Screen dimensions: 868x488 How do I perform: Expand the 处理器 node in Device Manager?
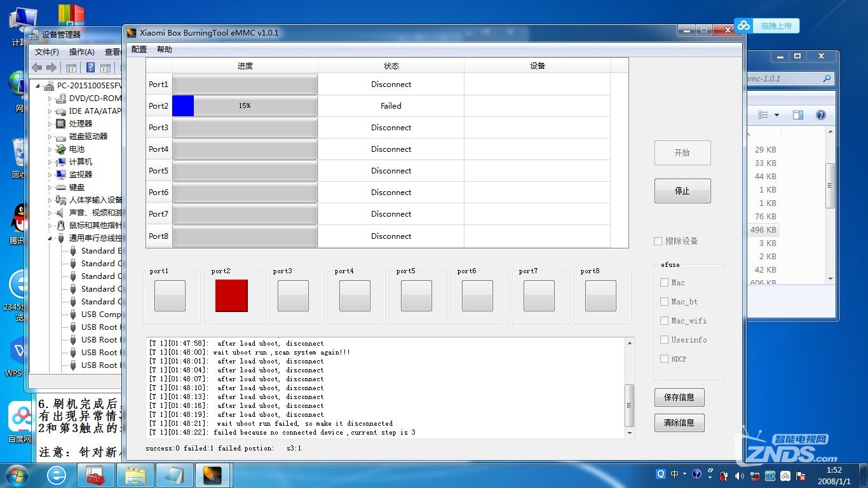tap(50, 124)
